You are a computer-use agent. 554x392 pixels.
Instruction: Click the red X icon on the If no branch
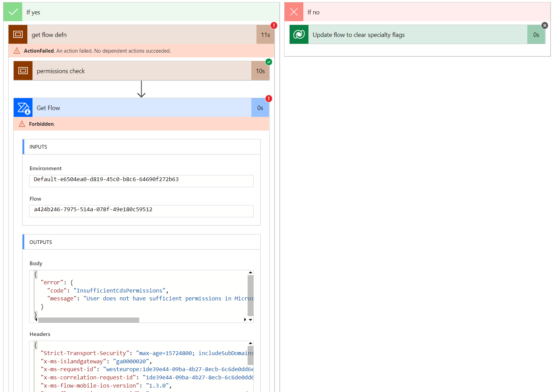(x=294, y=12)
